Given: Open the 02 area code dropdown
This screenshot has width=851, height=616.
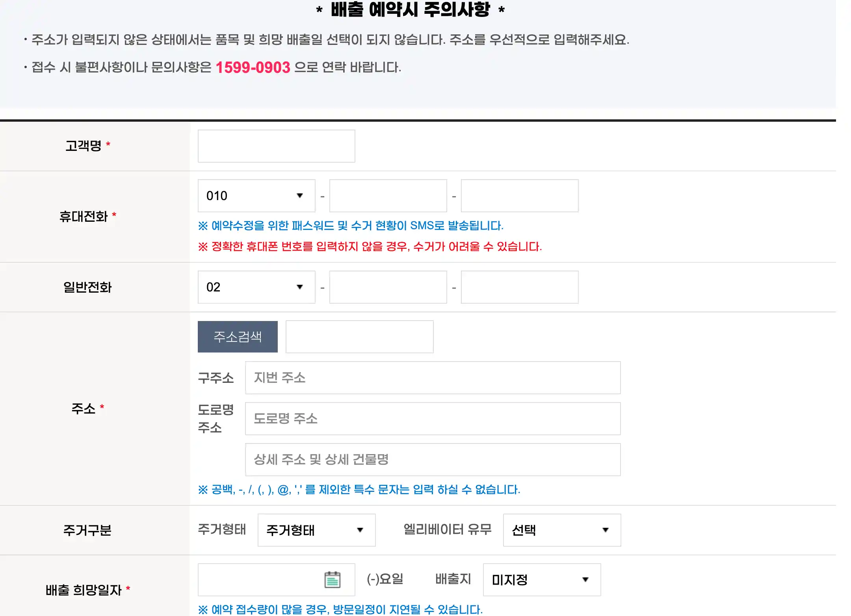Looking at the screenshot, I should click(256, 287).
